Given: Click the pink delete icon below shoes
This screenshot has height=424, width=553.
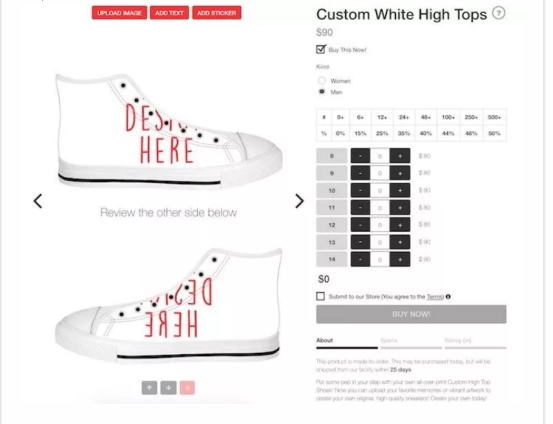Looking at the screenshot, I should point(187,388).
